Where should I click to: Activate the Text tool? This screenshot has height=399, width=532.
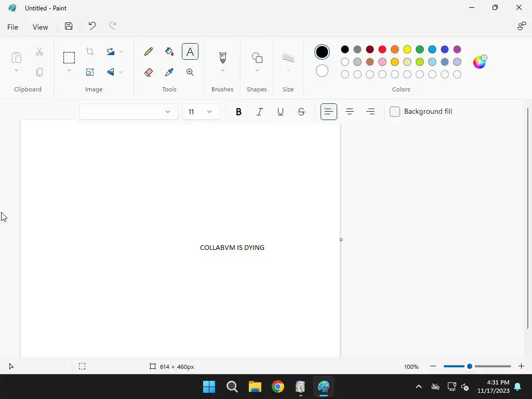[190, 51]
